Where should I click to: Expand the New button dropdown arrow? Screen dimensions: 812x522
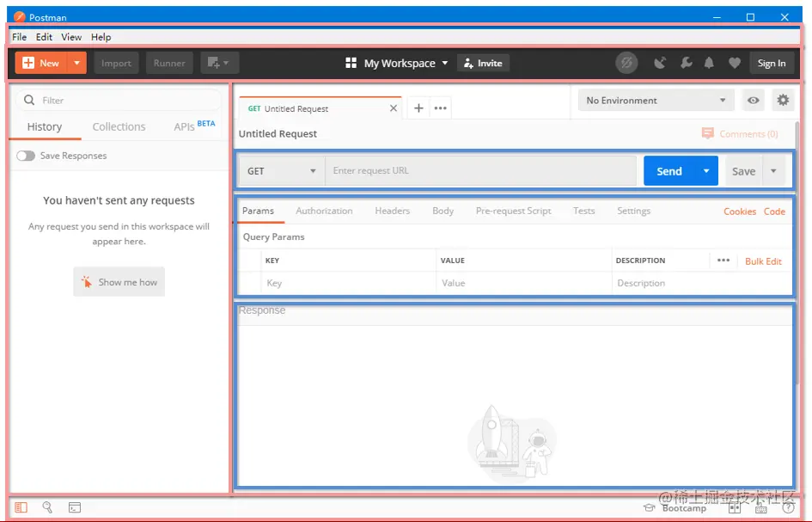(x=76, y=64)
